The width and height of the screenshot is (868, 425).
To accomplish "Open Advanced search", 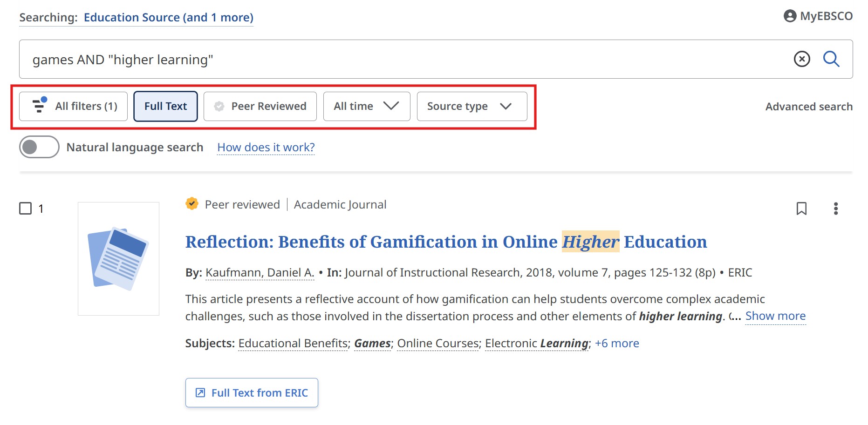I will [x=809, y=106].
